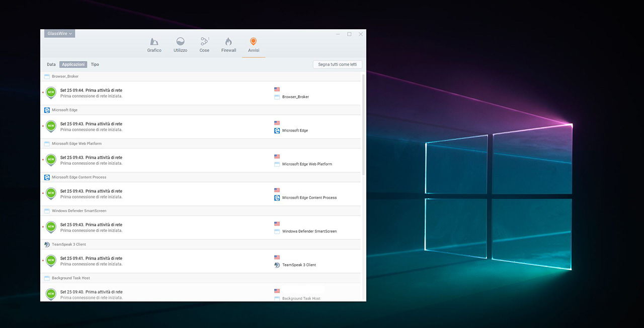This screenshot has width=644, height=328.
Task: Click the alert text 'Set 25 09:40. Prima attività di rete'
Action: click(91, 292)
